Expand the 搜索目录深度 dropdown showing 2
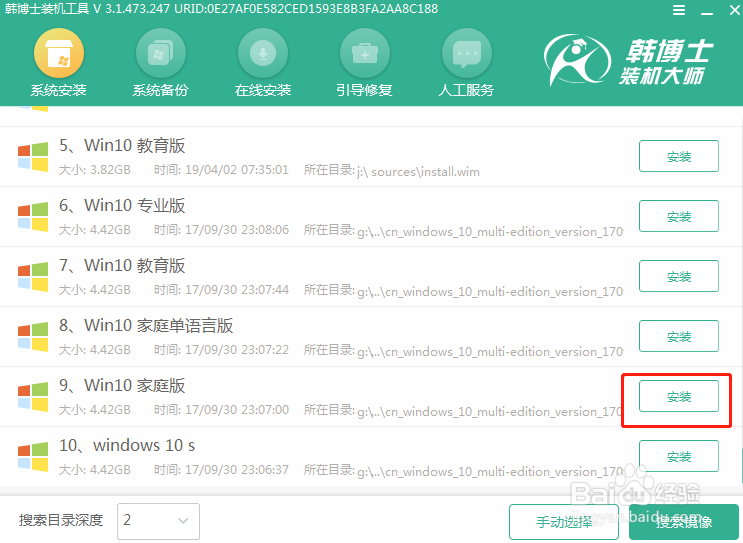The width and height of the screenshot is (743, 543). (x=158, y=521)
